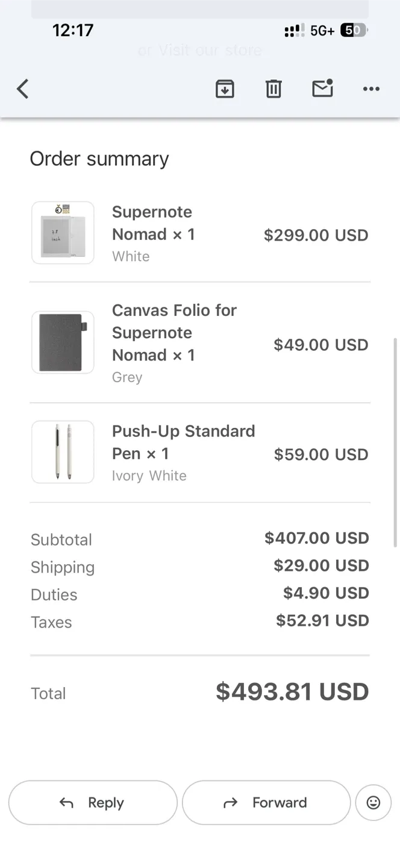Screen dimensions: 400x868
Task: Select the Supernote Nomad product thumbnail
Action: (x=62, y=232)
